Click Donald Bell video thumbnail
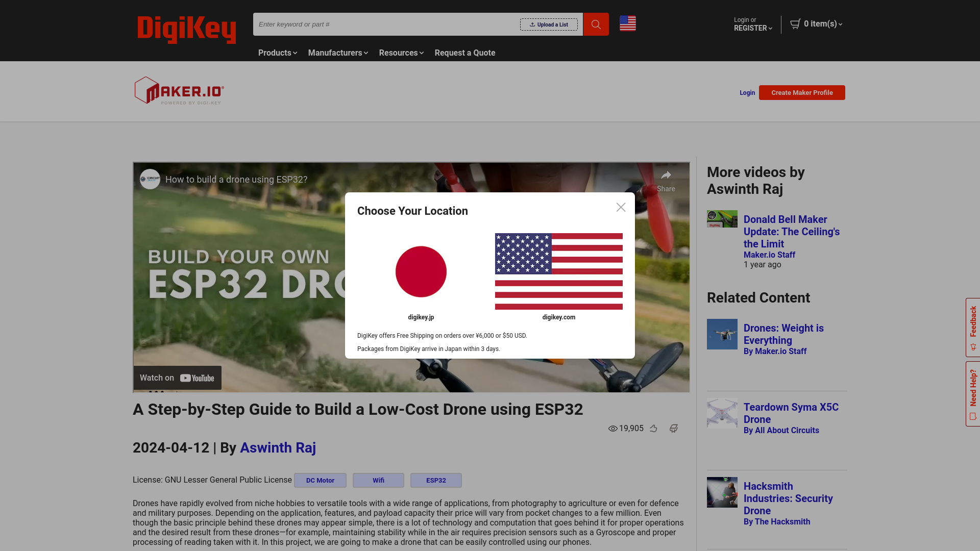This screenshot has width=980, height=551. (722, 219)
